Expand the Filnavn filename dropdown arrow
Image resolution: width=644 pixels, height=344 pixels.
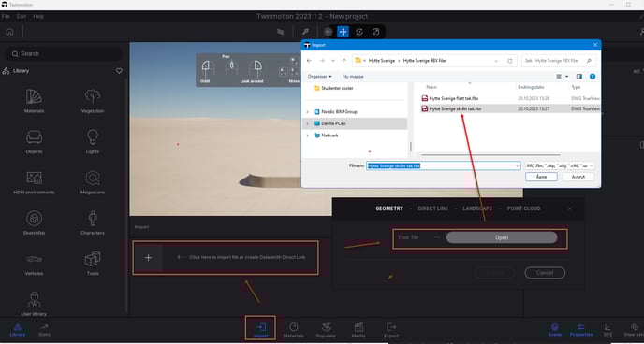[x=517, y=165]
